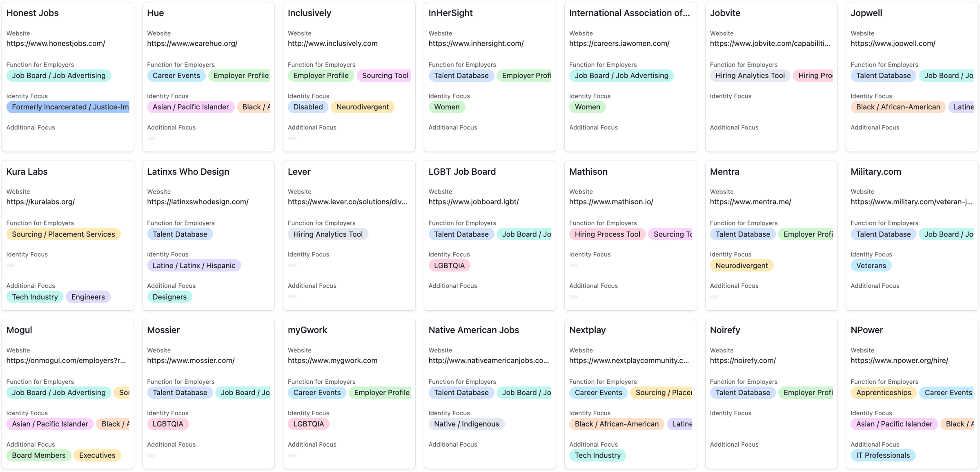Select the Women tag on InHerSight card
The image size is (980, 472).
coord(446,107)
